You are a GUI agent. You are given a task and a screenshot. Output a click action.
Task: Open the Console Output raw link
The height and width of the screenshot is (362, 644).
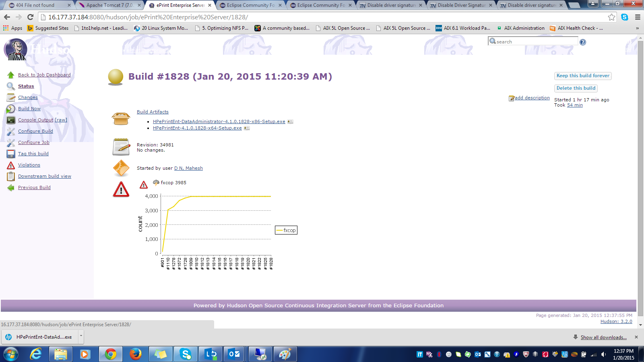pyautogui.click(x=61, y=120)
